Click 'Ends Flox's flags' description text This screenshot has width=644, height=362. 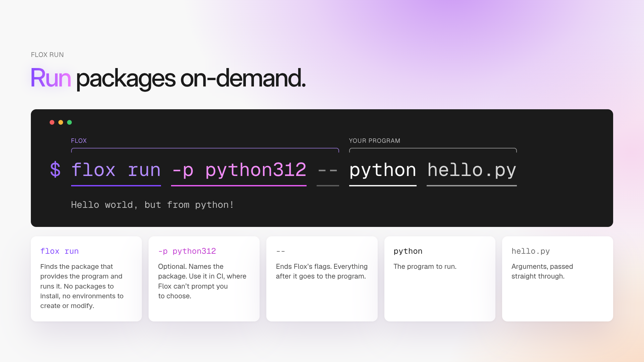tap(322, 271)
